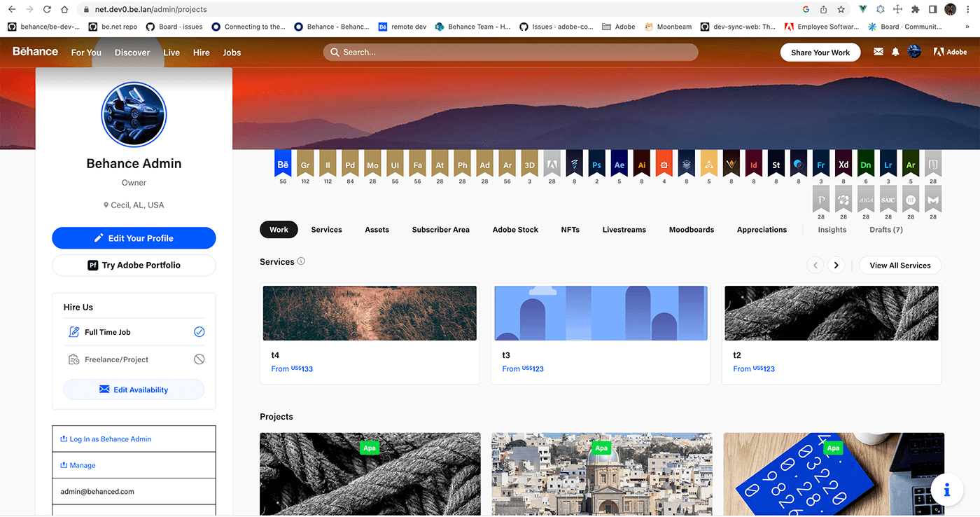Click the Edit Your Profile button

(134, 238)
